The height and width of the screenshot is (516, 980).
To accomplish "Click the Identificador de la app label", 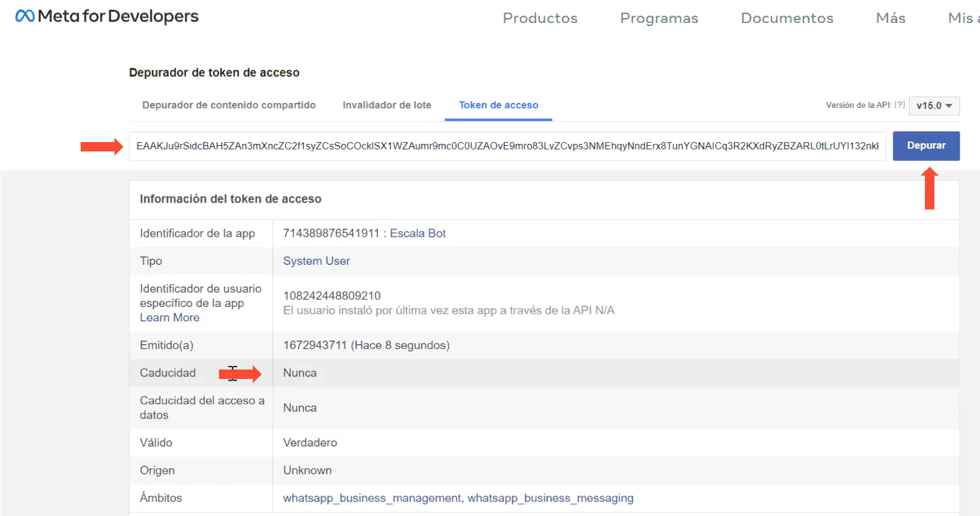I will 197,233.
